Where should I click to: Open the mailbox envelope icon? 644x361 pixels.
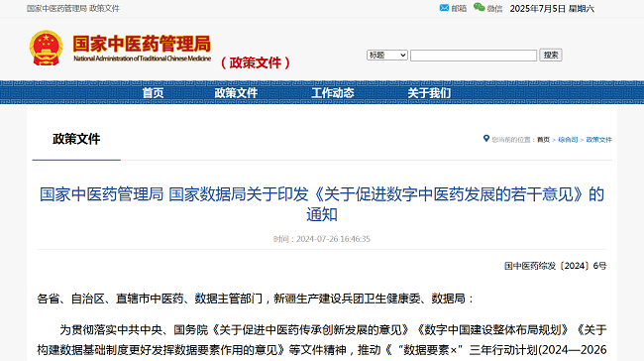click(444, 8)
